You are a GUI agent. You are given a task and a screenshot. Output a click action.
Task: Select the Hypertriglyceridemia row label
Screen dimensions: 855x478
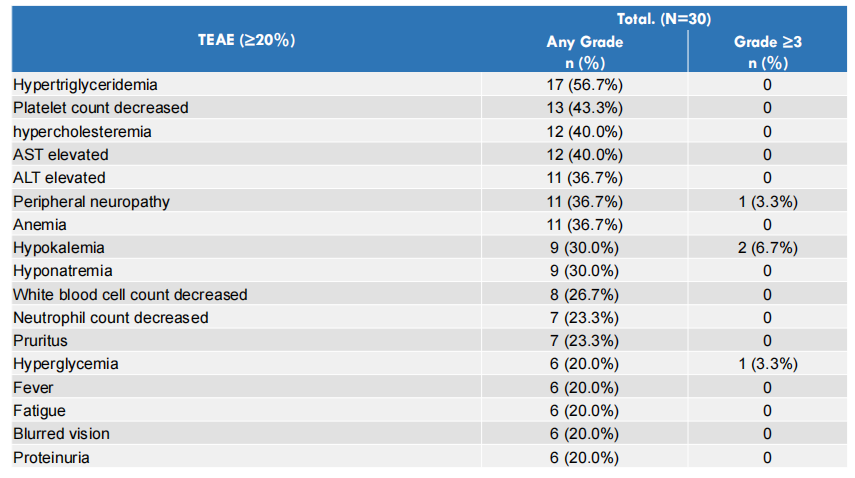85,85
